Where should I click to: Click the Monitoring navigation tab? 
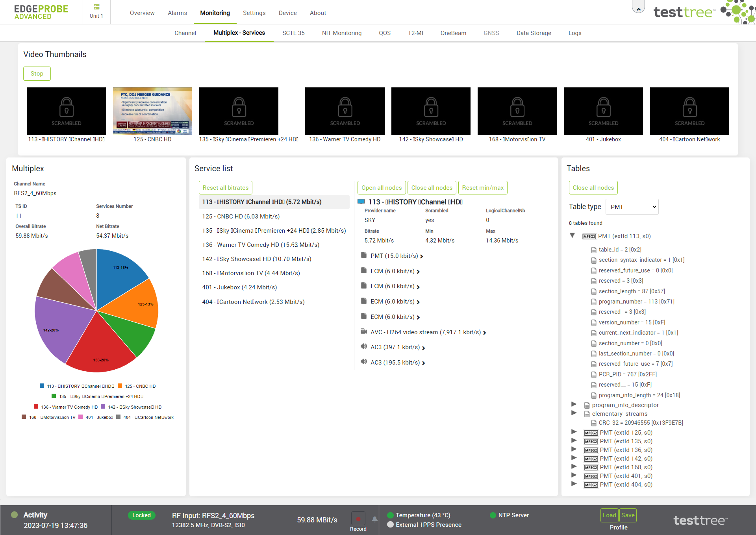(215, 12)
